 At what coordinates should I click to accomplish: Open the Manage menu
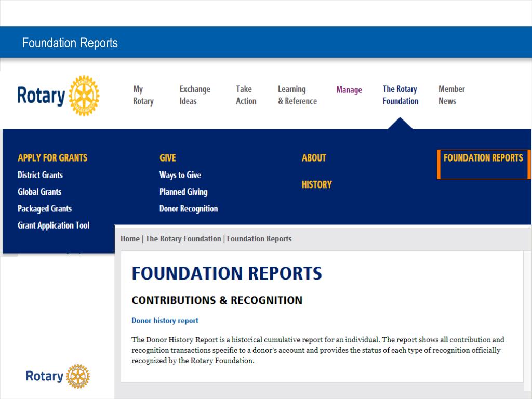click(x=349, y=90)
